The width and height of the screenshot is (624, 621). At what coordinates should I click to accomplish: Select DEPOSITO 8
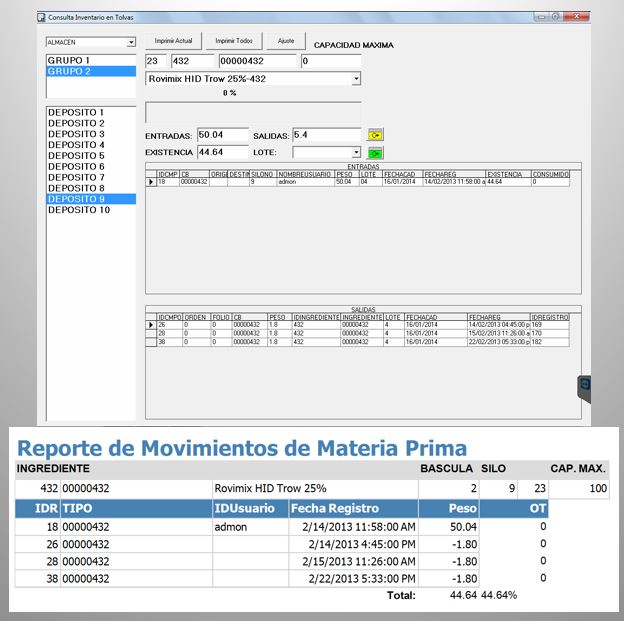pyautogui.click(x=91, y=188)
